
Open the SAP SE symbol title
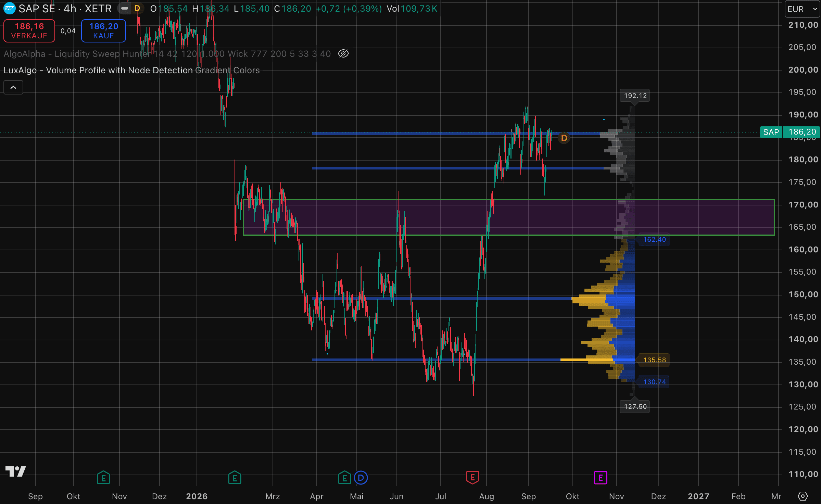pyautogui.click(x=65, y=9)
